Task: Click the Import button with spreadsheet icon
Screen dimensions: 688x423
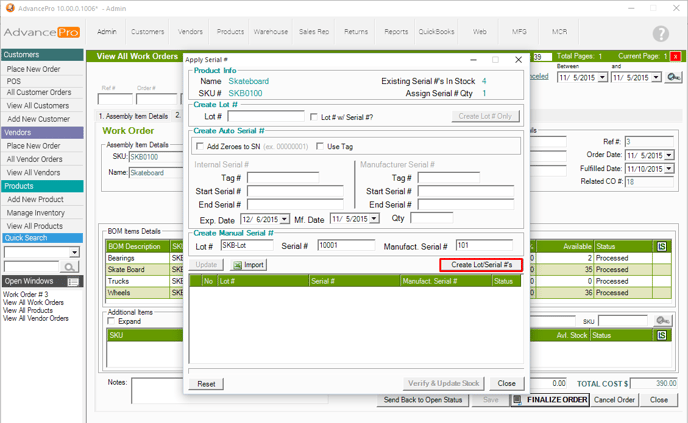Action: (x=249, y=265)
